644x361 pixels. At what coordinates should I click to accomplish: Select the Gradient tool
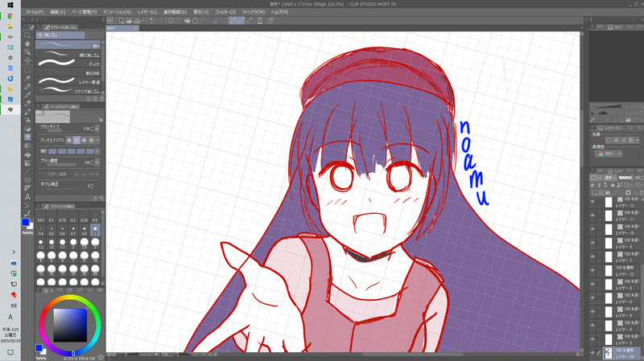pos(27,163)
